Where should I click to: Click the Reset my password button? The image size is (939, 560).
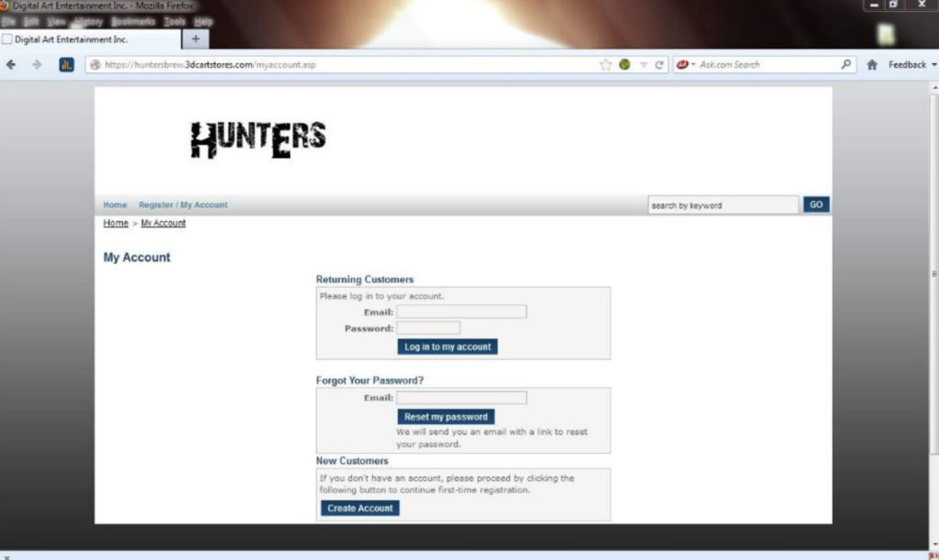446,416
